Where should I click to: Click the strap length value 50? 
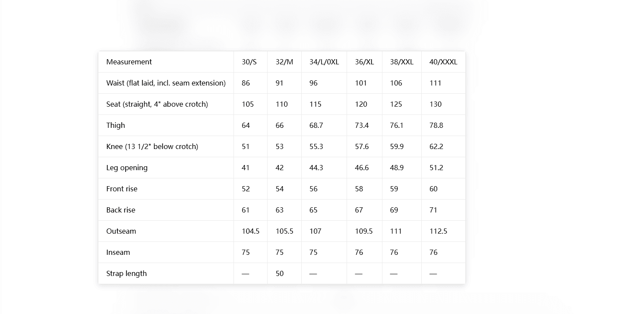pos(280,273)
